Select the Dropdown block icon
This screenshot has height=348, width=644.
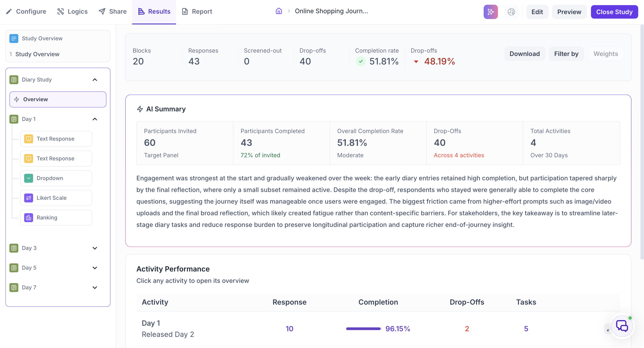pyautogui.click(x=28, y=178)
